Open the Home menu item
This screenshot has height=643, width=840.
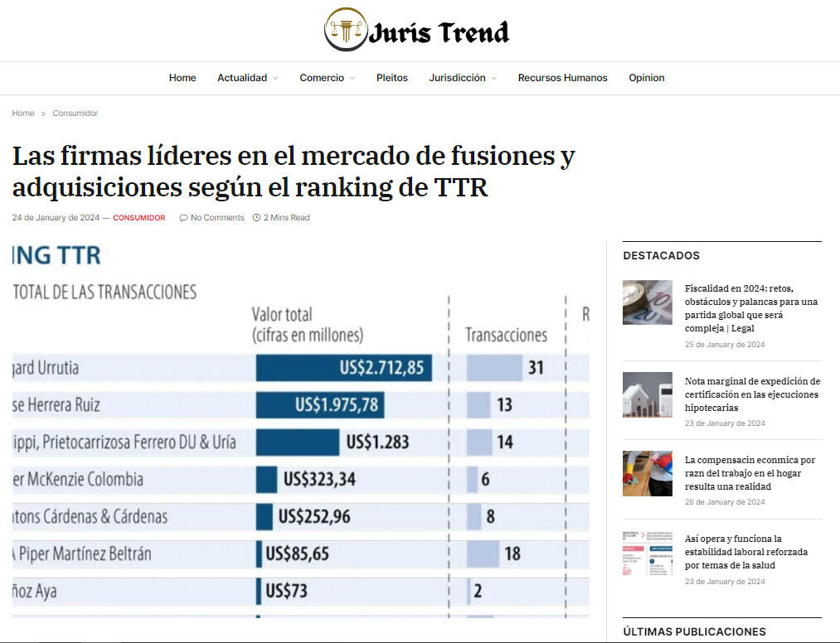[x=182, y=78]
